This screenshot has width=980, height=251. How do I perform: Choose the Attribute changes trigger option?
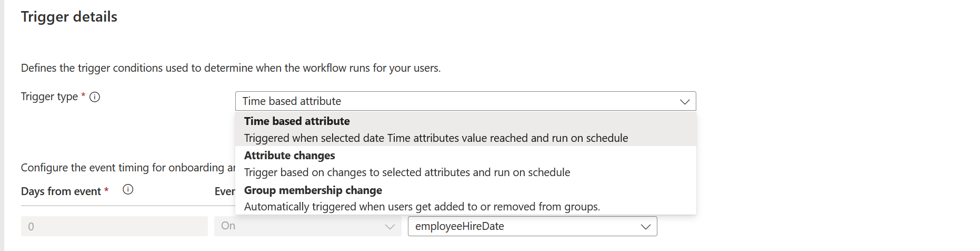pyautogui.click(x=289, y=156)
